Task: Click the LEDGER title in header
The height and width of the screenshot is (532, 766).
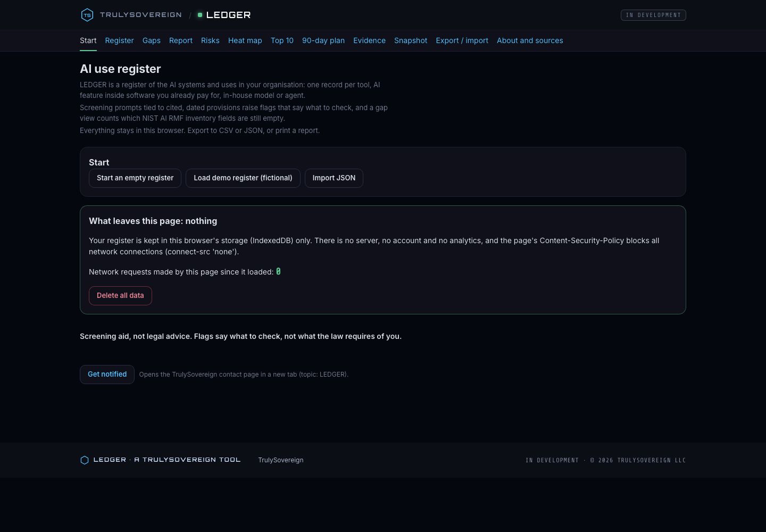Action: pos(228,15)
